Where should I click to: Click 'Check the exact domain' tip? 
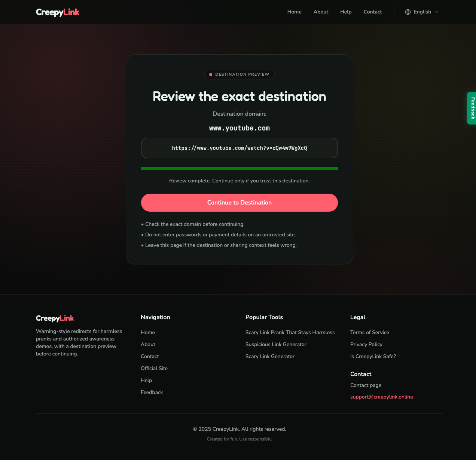[193, 224]
